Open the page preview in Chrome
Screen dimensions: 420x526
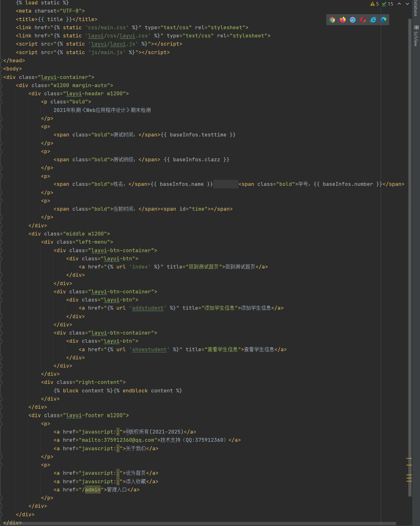coord(332,20)
